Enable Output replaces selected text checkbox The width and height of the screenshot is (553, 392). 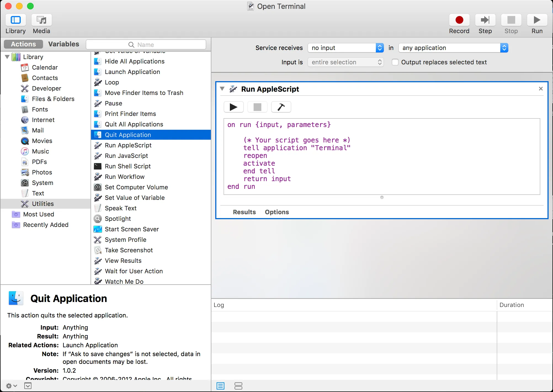(395, 62)
